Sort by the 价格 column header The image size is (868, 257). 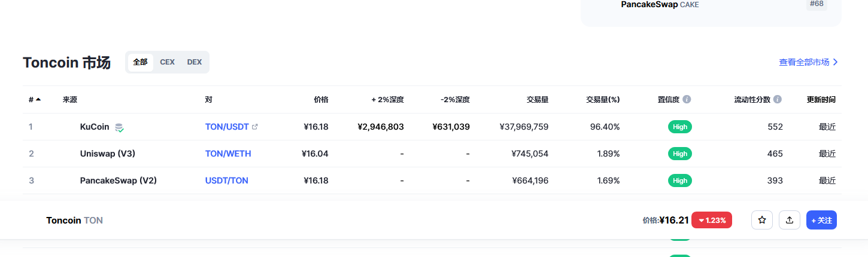coord(321,99)
